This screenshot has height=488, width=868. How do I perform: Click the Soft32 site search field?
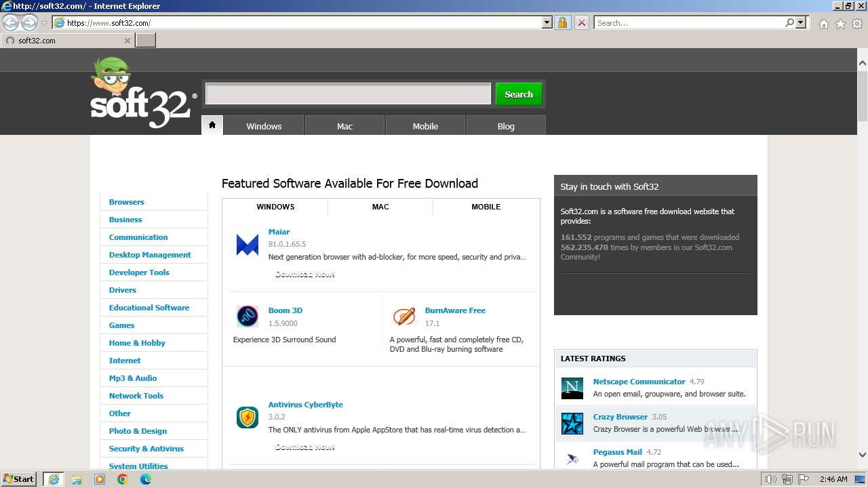pos(348,94)
